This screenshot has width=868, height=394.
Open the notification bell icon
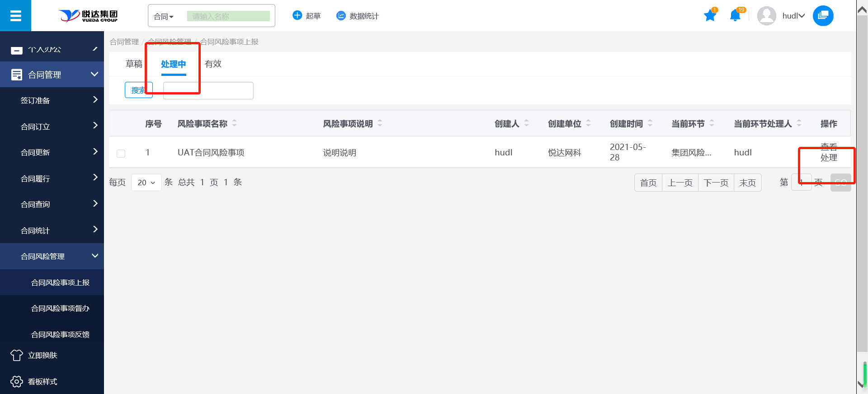(x=735, y=16)
